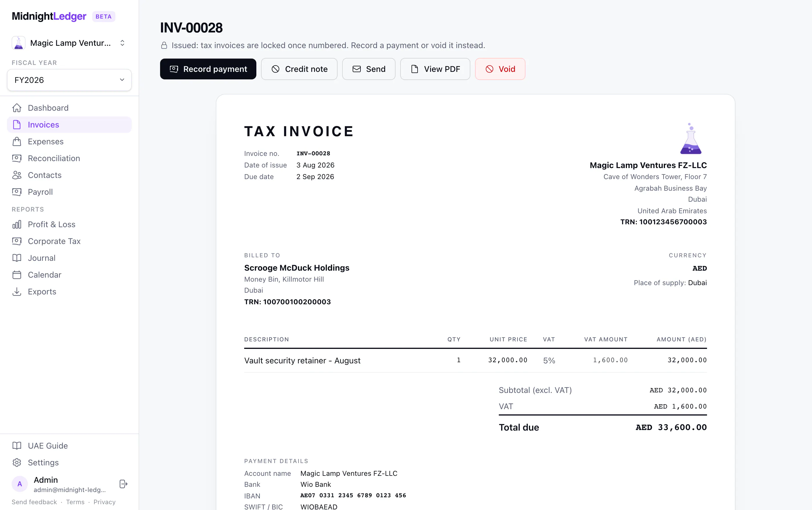Log out using the sign-out icon

click(124, 484)
